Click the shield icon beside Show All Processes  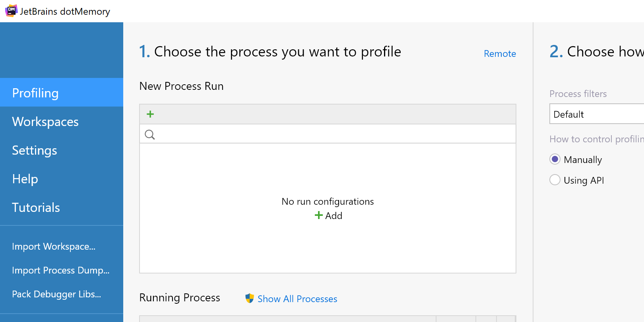250,299
